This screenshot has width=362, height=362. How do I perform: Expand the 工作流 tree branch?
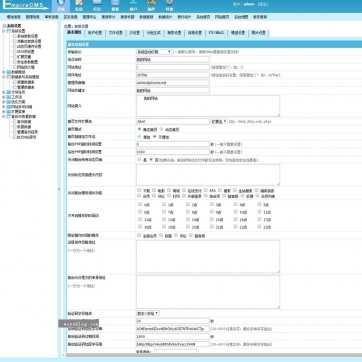pyautogui.click(x=4, y=97)
